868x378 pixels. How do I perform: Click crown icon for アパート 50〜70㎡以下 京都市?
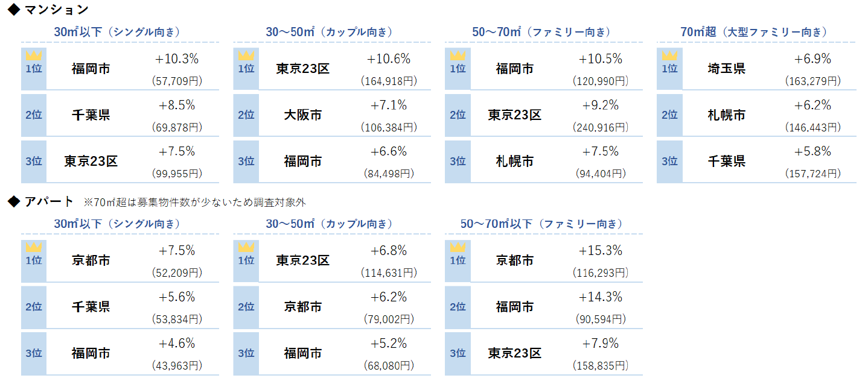click(x=458, y=247)
